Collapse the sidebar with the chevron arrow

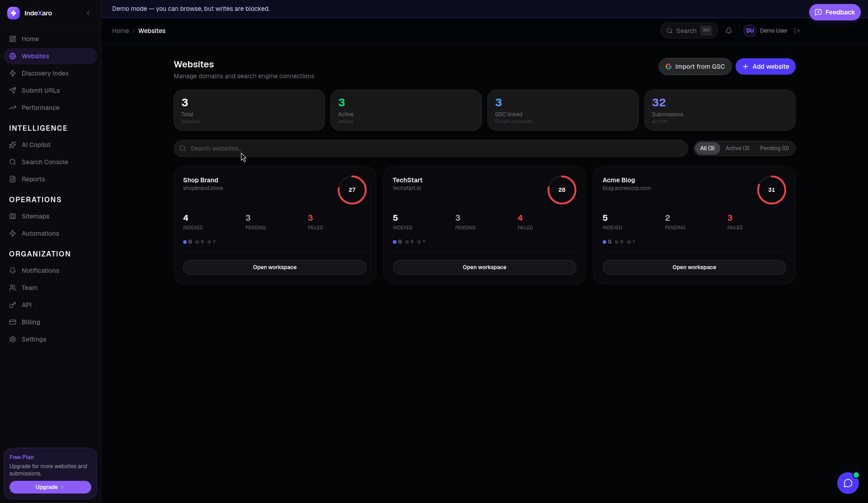[x=88, y=13]
